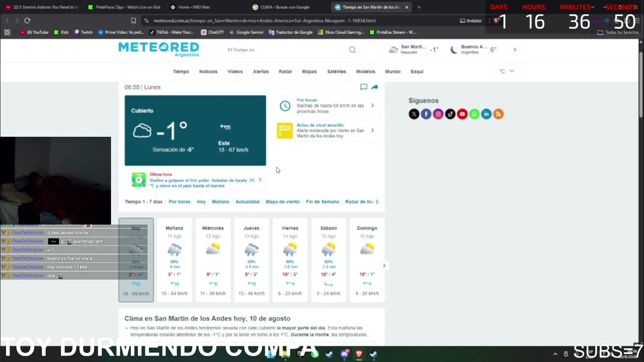Open the Discord icon in the taskbar
This screenshot has width=644, height=362.
(x=344, y=354)
